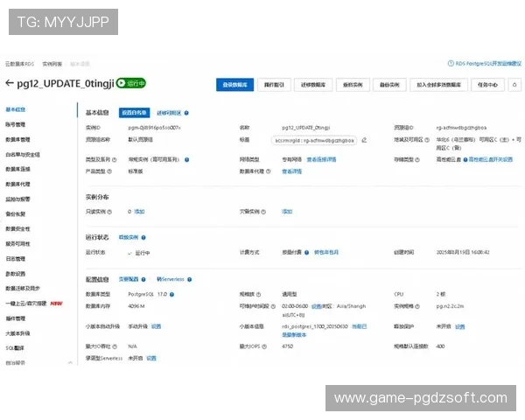Open the help icon beside 迁移可用区 link
Viewport: 525px width, 420px height.
coord(186,113)
